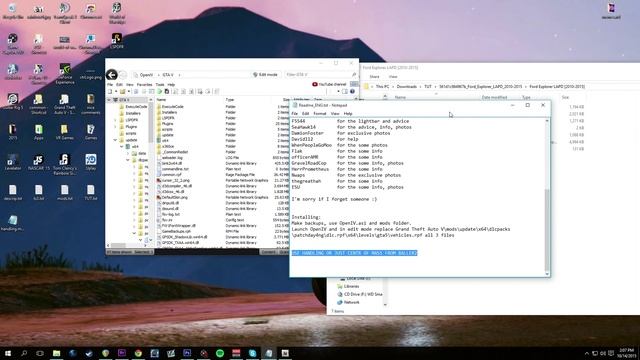This screenshot has height=360, width=640.
Task: Select the Uplay desktop icon
Action: [x=91, y=162]
